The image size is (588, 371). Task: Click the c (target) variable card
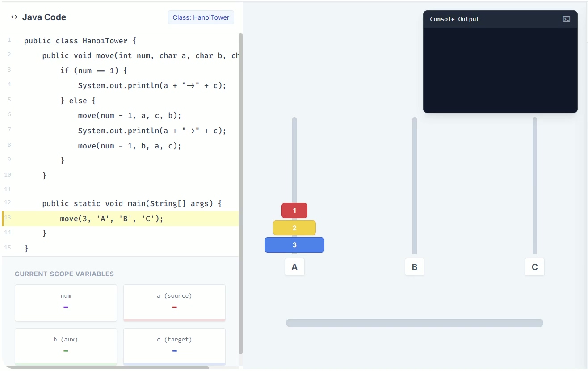(174, 346)
